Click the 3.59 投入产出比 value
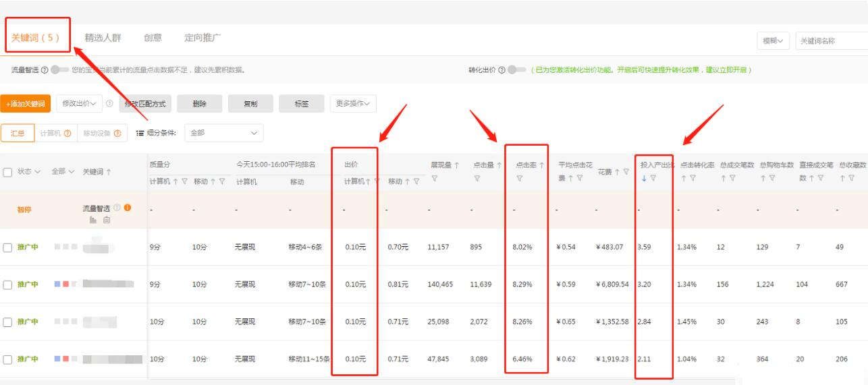Screen dimensions: 868x385 644,247
